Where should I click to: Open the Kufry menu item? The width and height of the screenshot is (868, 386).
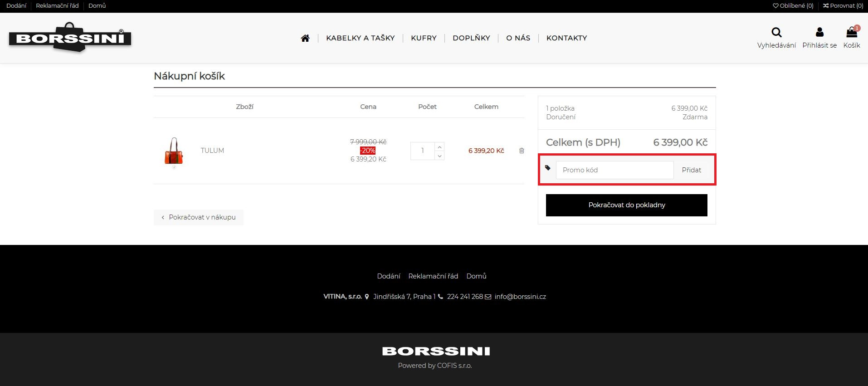(424, 38)
